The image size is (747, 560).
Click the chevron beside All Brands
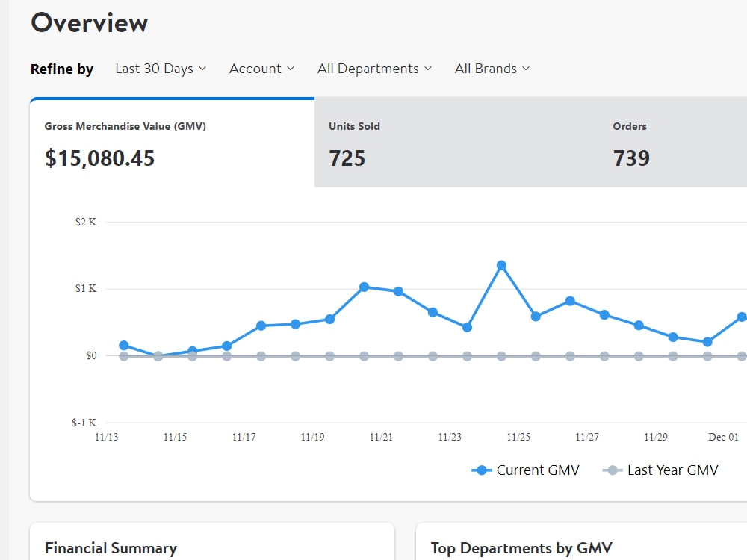tap(527, 69)
